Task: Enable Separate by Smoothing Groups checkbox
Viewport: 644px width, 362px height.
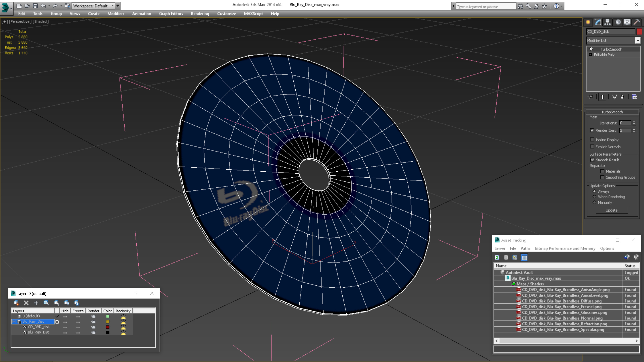Action: [602, 177]
